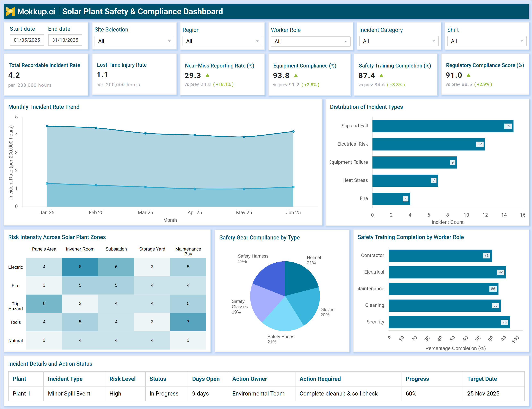Open the Site Selection dropdown
The height and width of the screenshot is (409, 532).
134,41
